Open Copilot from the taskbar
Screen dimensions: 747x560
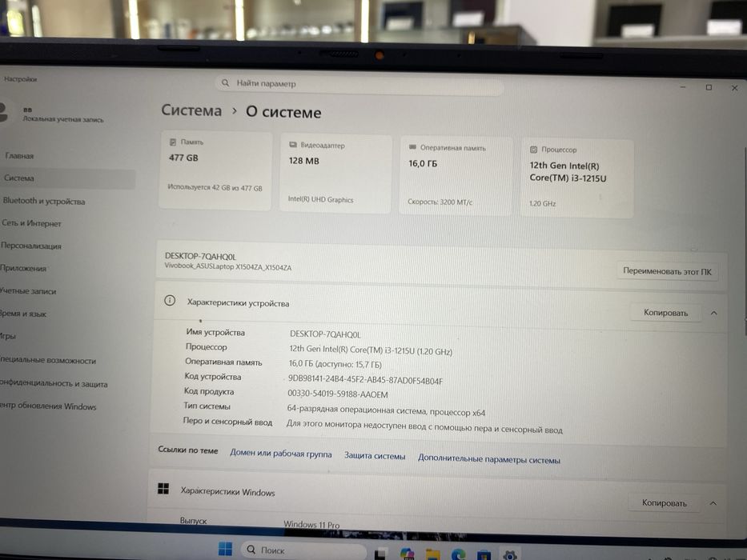click(408, 554)
